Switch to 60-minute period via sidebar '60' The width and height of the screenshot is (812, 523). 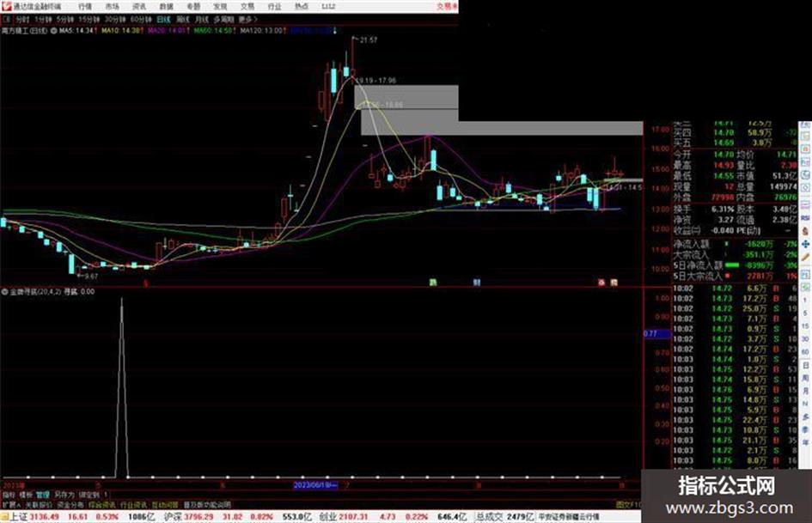pyautogui.click(x=805, y=352)
